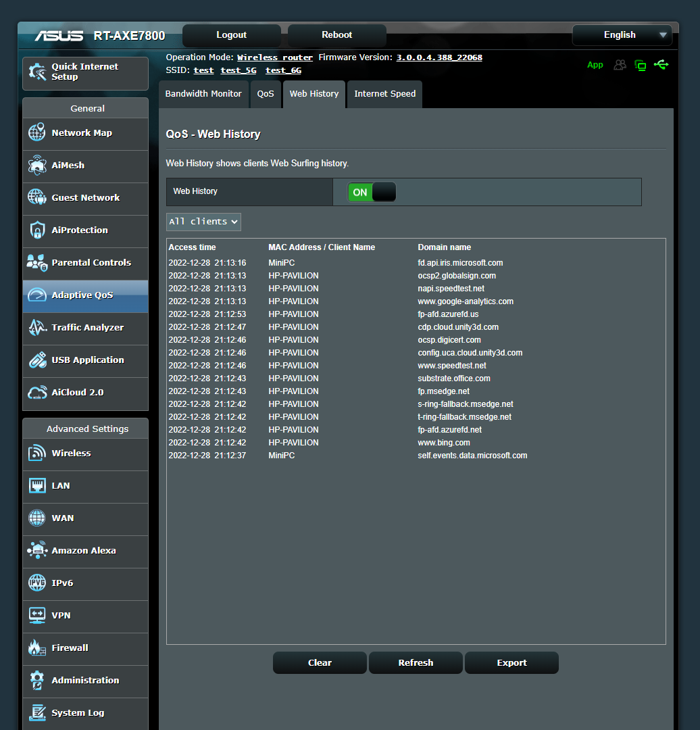The width and height of the screenshot is (700, 730).
Task: Select the Web History tab
Action: click(x=314, y=93)
